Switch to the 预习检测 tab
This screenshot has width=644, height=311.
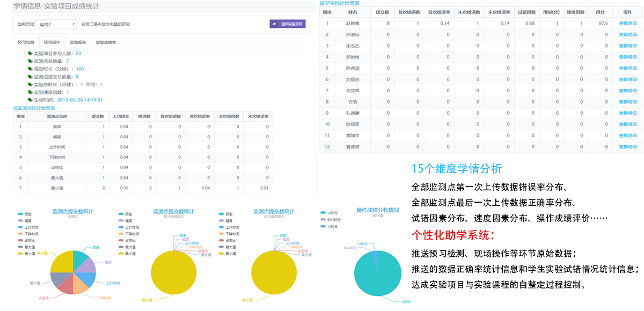(x=26, y=42)
